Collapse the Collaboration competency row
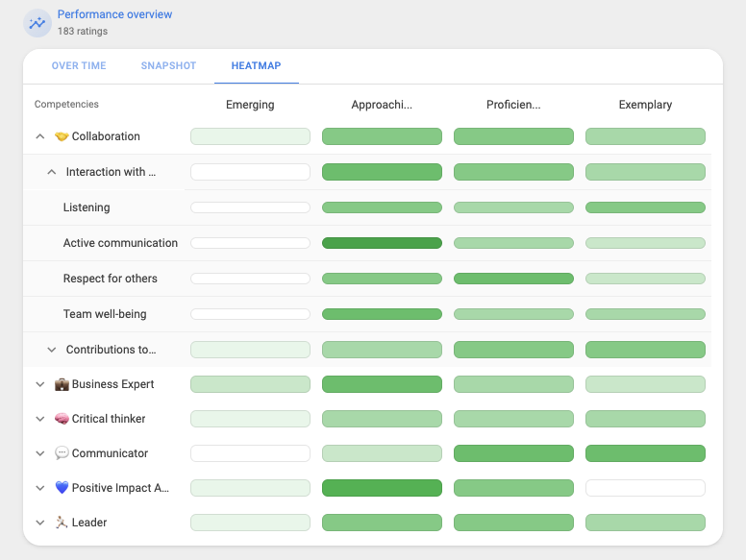 pyautogui.click(x=40, y=136)
